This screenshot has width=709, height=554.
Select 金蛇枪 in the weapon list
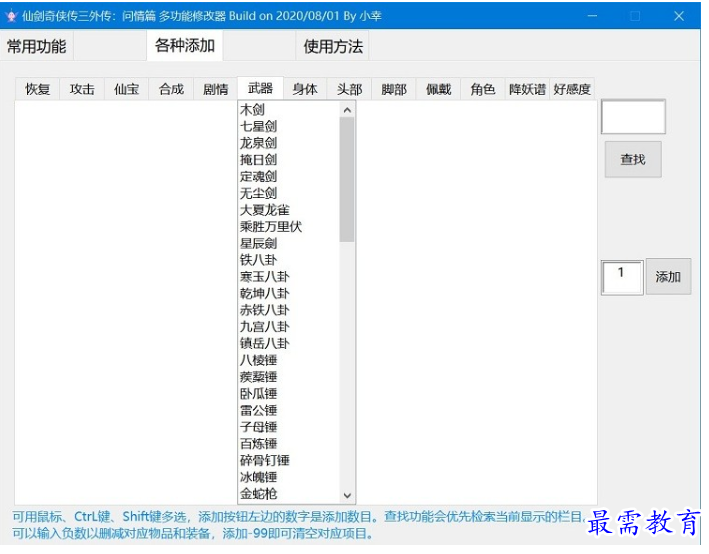[258, 494]
